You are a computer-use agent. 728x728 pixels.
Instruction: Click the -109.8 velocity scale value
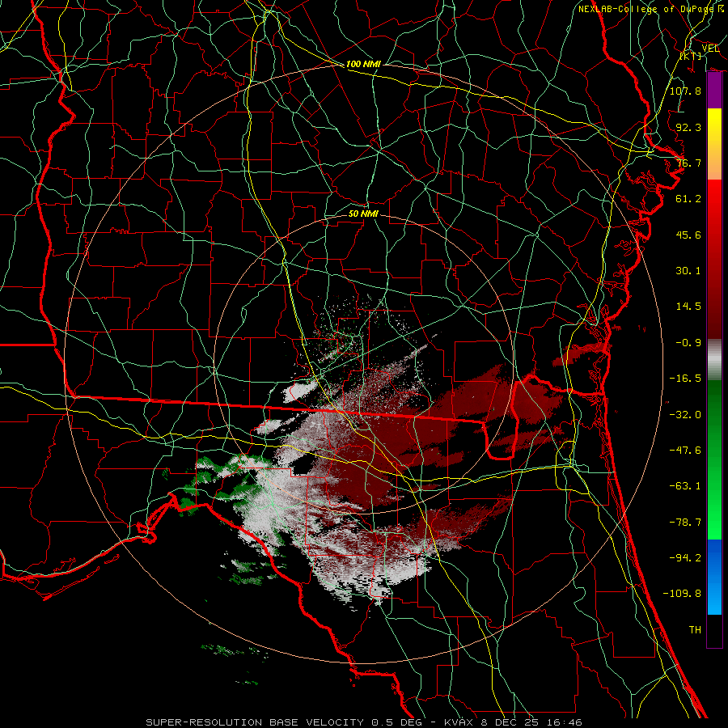[x=682, y=594]
